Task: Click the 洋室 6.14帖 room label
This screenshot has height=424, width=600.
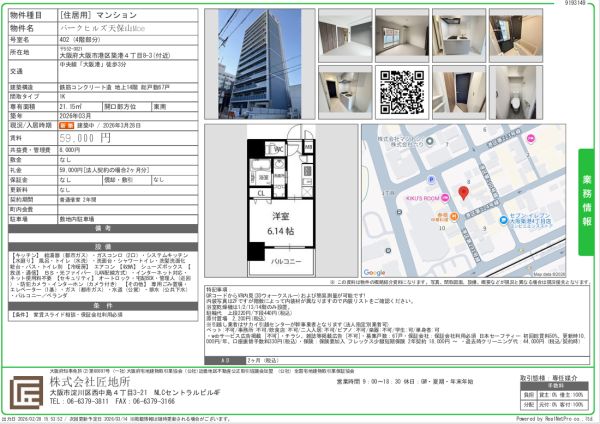Action: 280,223
